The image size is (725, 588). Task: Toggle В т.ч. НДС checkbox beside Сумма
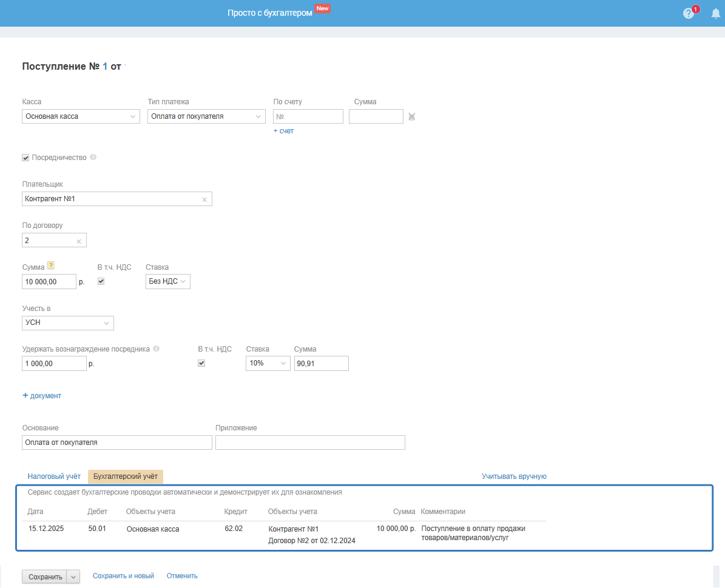click(x=101, y=281)
